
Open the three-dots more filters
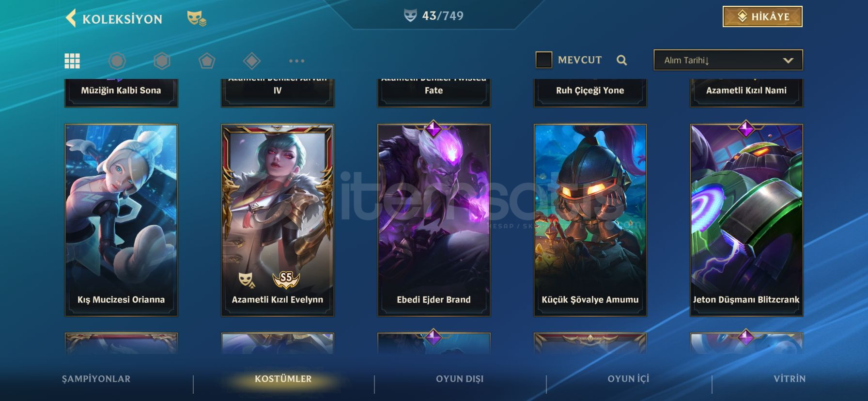[x=296, y=61]
